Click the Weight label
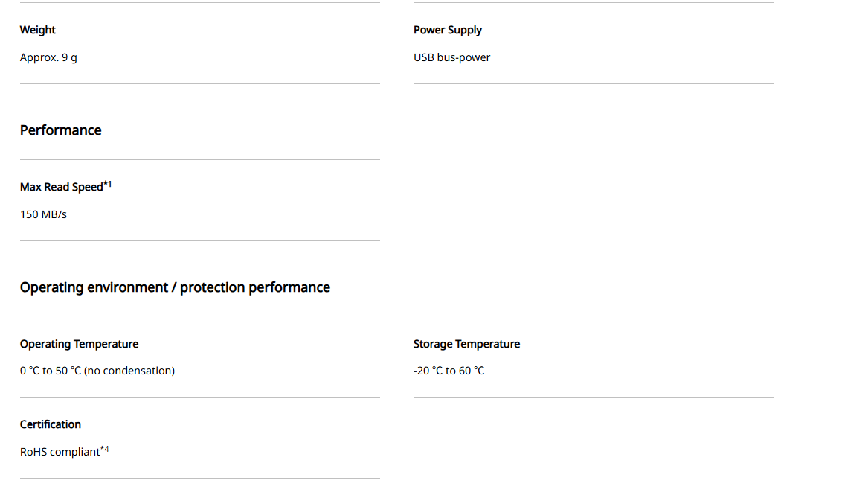Screen dimensions: 868x501 [38, 30]
